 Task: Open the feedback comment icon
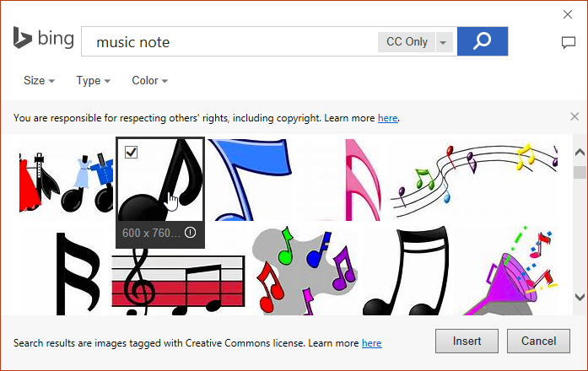pos(569,43)
